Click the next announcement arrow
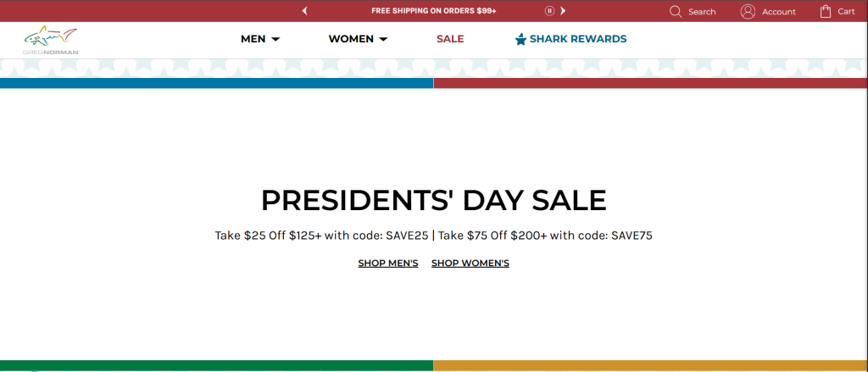Image resolution: width=868 pixels, height=372 pixels. [x=563, y=11]
